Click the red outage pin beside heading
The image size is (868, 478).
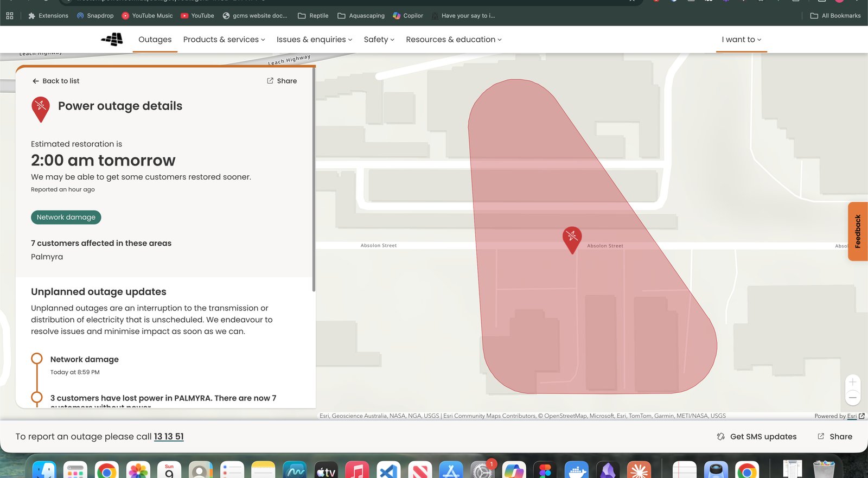tap(41, 109)
